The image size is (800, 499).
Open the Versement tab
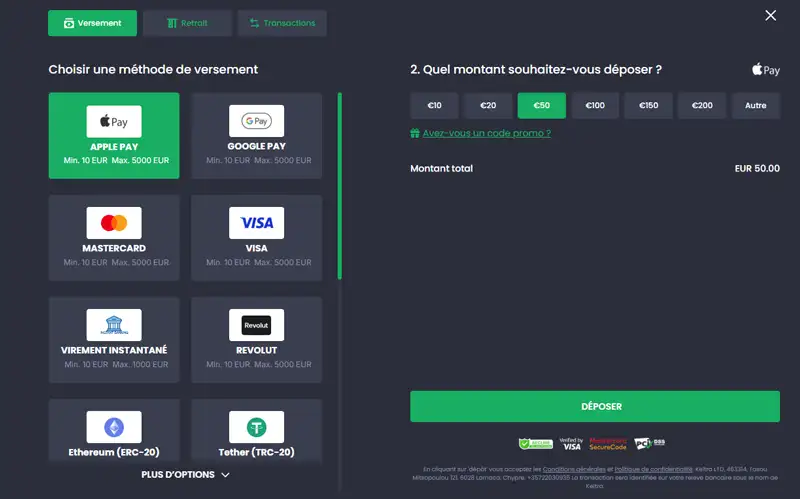[x=92, y=23]
